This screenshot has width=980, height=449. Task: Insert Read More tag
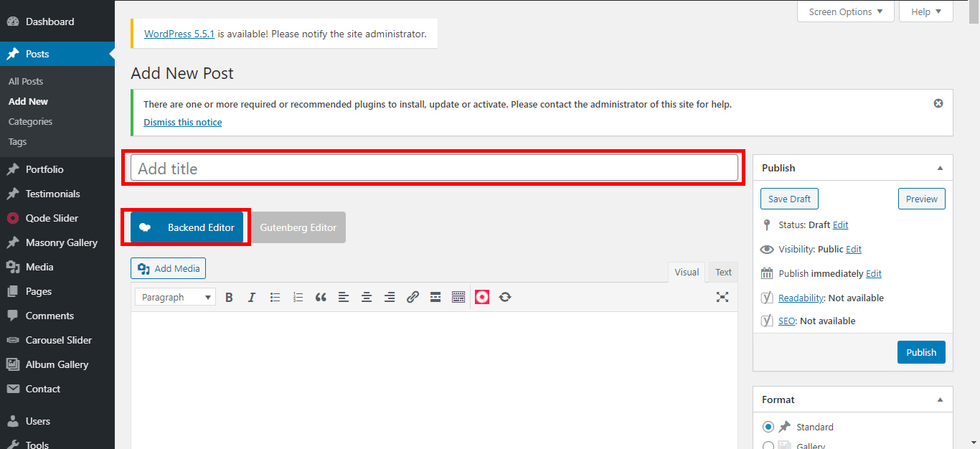[x=435, y=297]
